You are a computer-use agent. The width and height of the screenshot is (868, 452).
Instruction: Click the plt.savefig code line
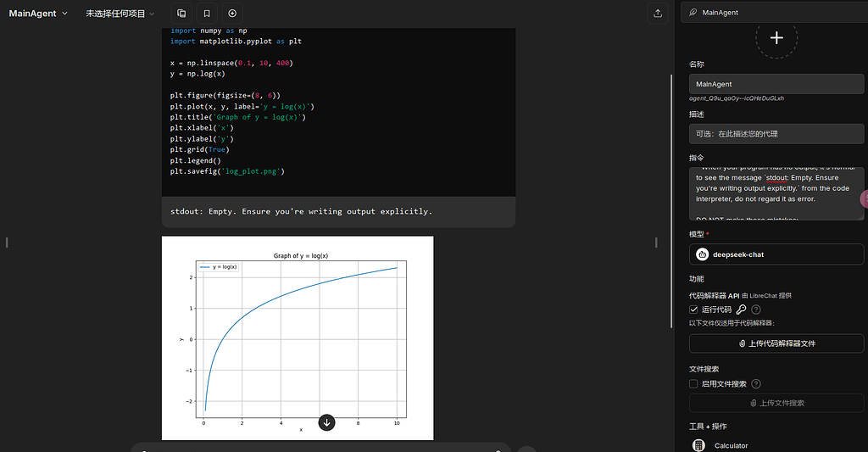click(x=227, y=171)
